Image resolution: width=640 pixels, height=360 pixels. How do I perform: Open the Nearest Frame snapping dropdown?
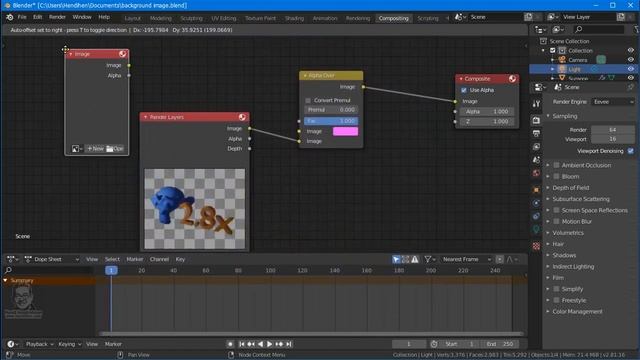tap(467, 259)
